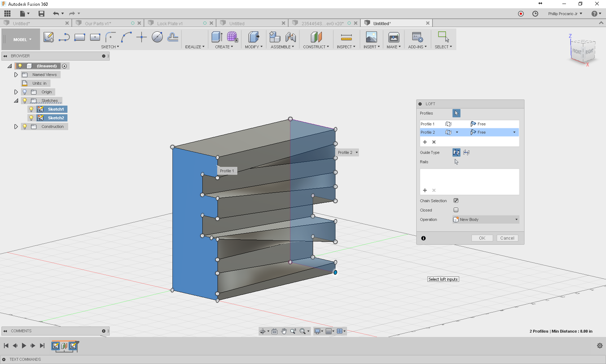Open the Profile 2 canvas label dropdown
Image resolution: width=606 pixels, height=364 pixels.
point(357,152)
